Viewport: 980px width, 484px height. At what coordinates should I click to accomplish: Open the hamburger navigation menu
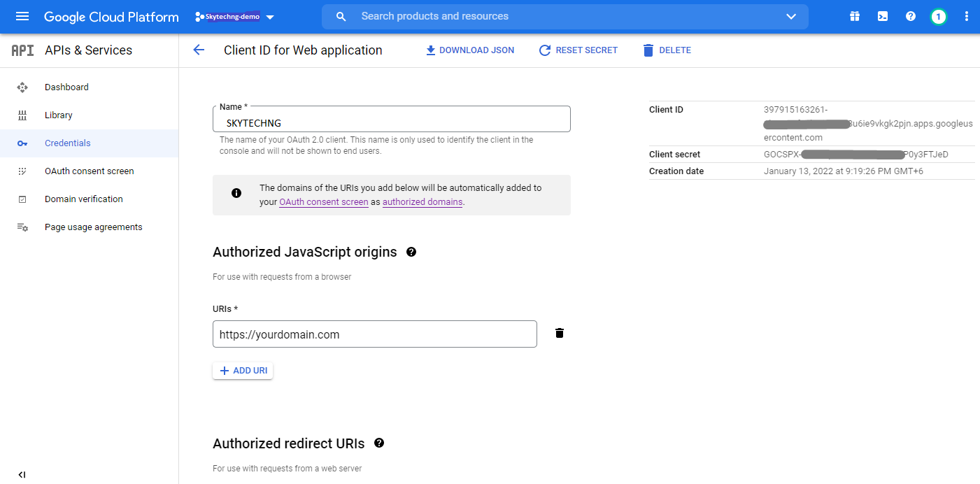(22, 16)
